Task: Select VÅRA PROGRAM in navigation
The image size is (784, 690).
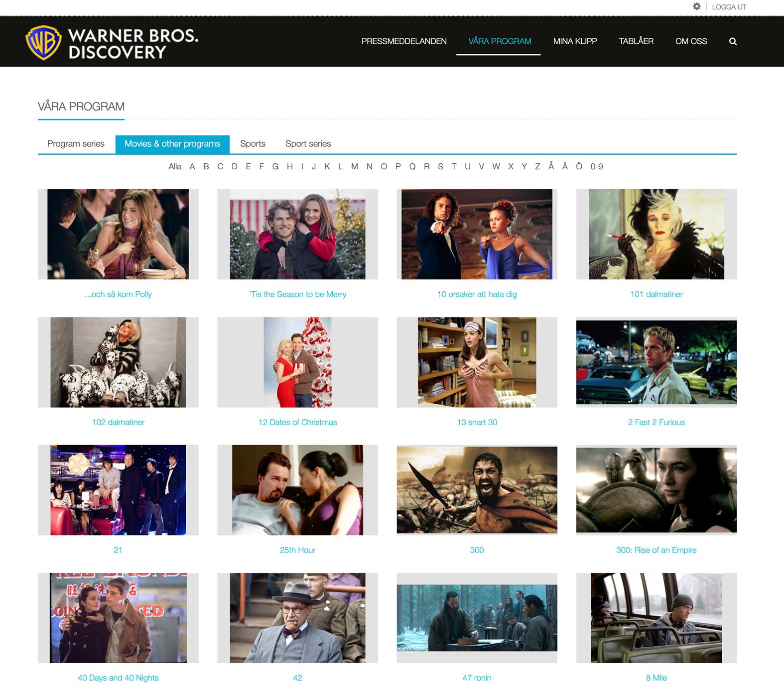Action: pos(500,41)
